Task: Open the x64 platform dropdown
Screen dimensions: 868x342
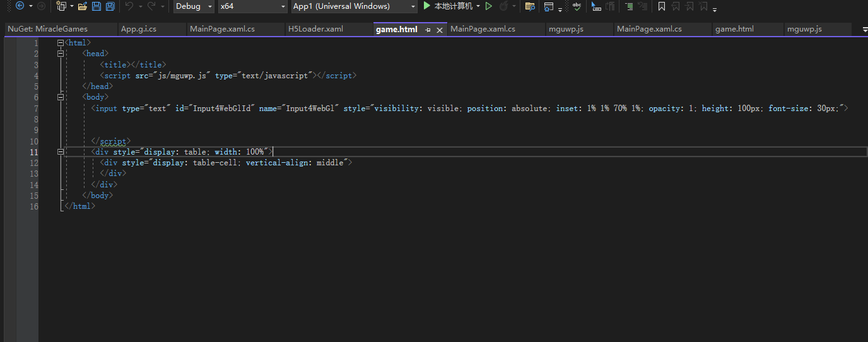Action: pyautogui.click(x=252, y=6)
